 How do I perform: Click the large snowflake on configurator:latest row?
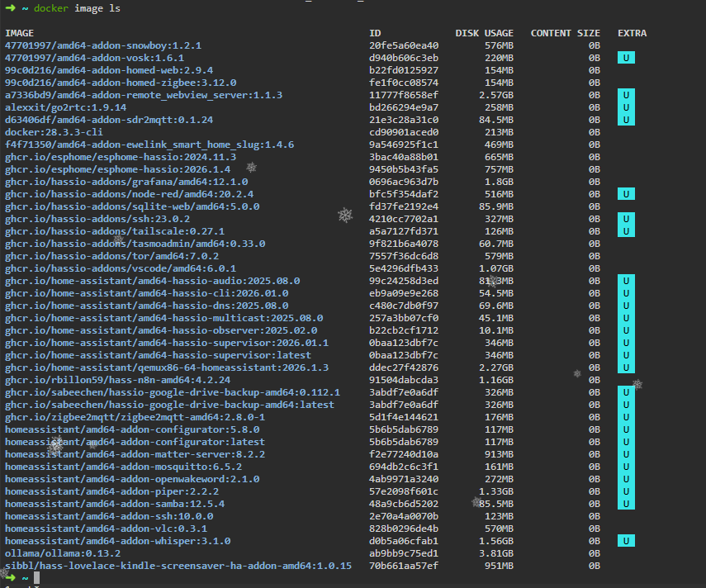[x=55, y=445]
